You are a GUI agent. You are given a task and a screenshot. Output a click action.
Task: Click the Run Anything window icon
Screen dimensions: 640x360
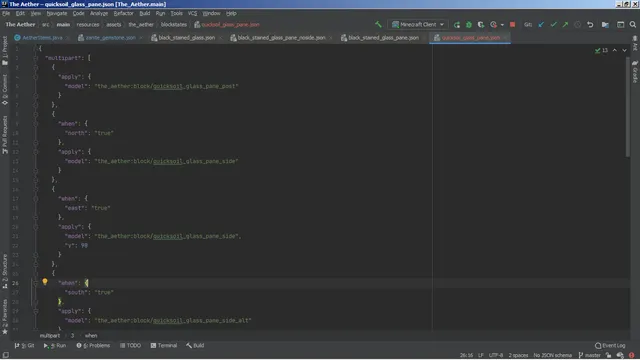click(x=620, y=25)
